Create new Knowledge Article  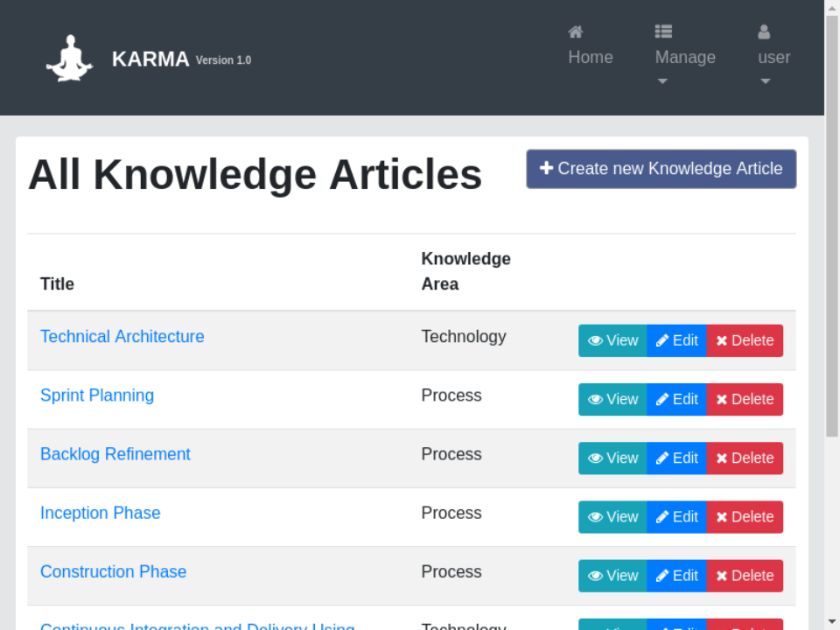coord(661,169)
